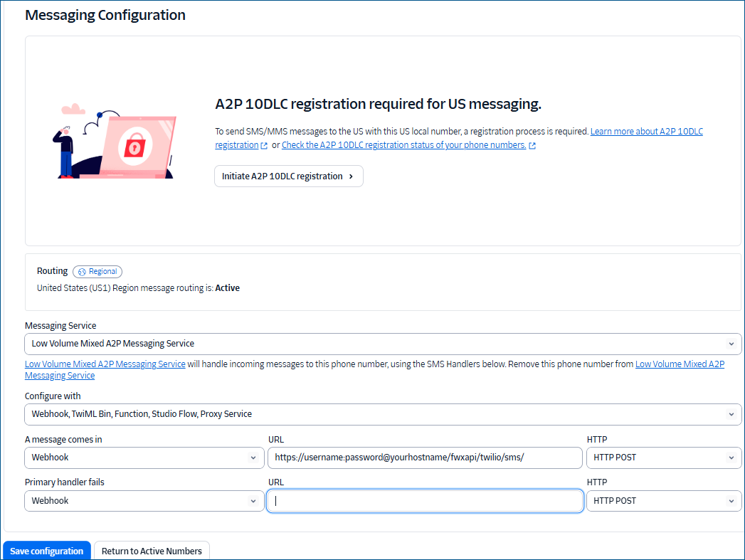745x560 pixels.
Task: Open the 'Primary handler fails' handler dropdown
Action: 144,501
